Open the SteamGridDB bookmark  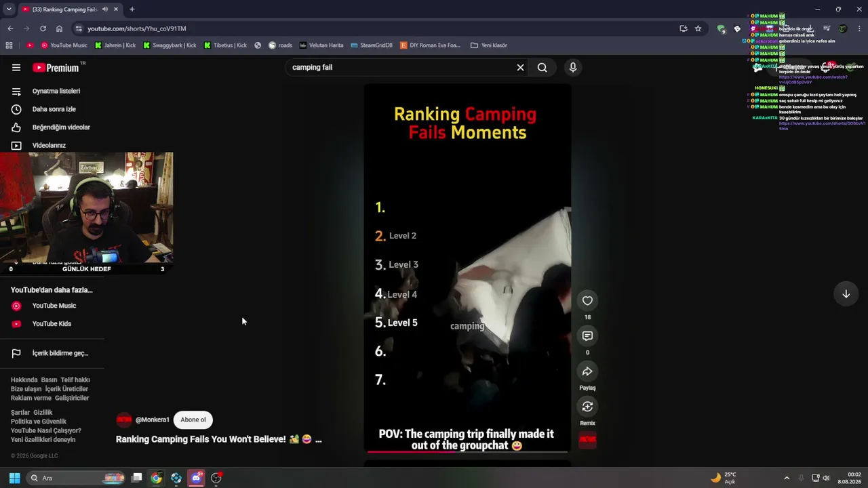pyautogui.click(x=372, y=45)
